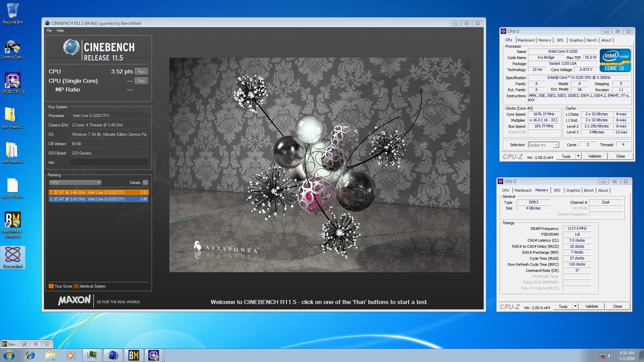The image size is (644, 362).
Task: Select the cpuz-3456 file on the desktop
Action: (12, 188)
